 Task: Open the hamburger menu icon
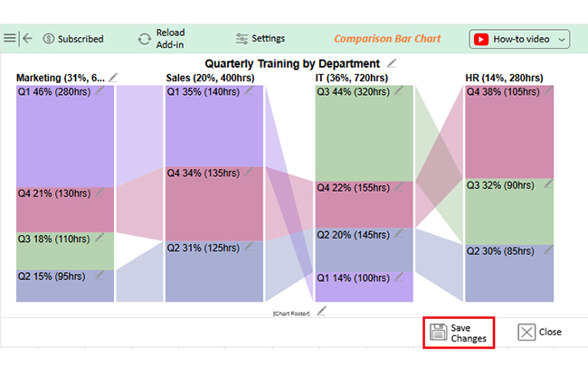pyautogui.click(x=10, y=39)
